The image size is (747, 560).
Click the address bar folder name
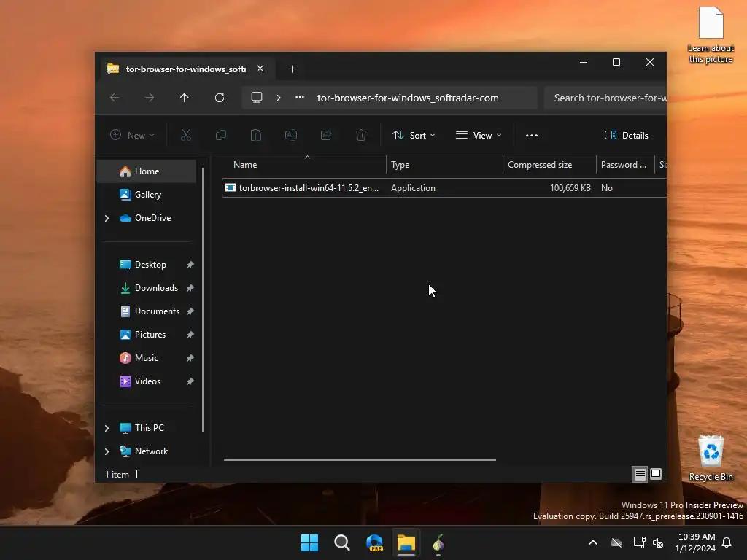pyautogui.click(x=408, y=98)
